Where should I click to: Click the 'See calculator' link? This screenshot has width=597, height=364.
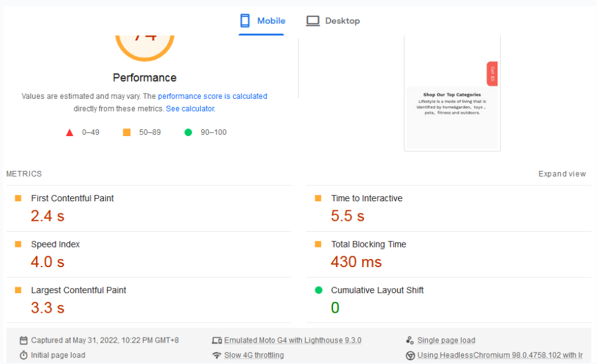[190, 109]
